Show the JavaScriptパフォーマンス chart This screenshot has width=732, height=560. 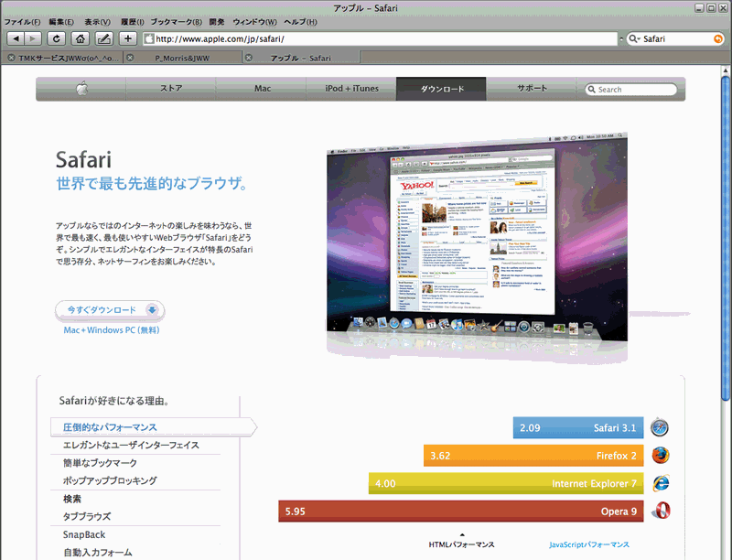point(589,544)
